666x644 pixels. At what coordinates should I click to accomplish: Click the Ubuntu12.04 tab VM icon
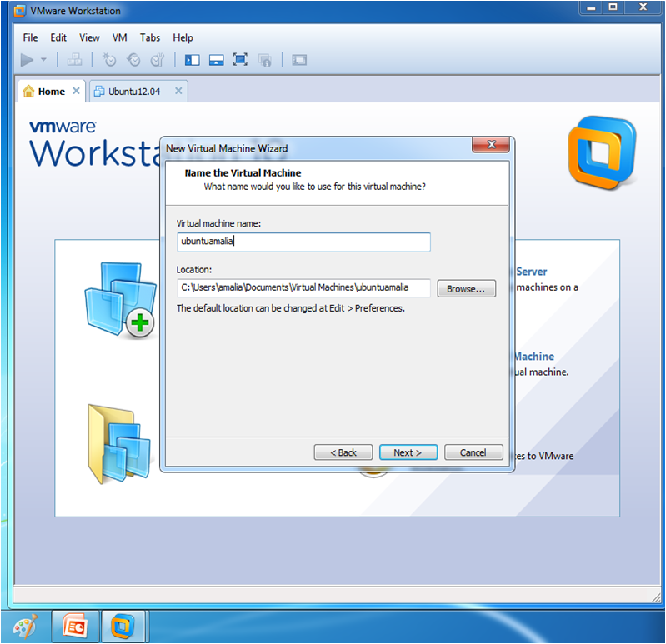click(x=99, y=92)
